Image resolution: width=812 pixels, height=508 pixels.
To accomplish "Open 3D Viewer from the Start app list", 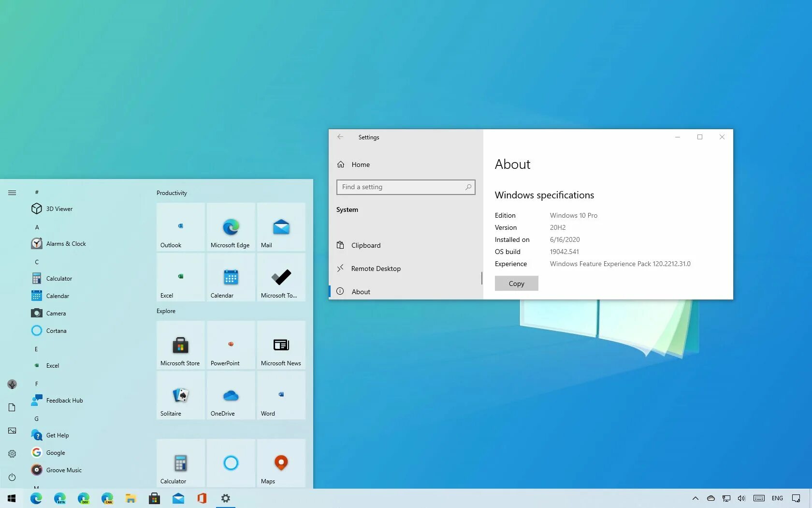I will tap(52, 209).
